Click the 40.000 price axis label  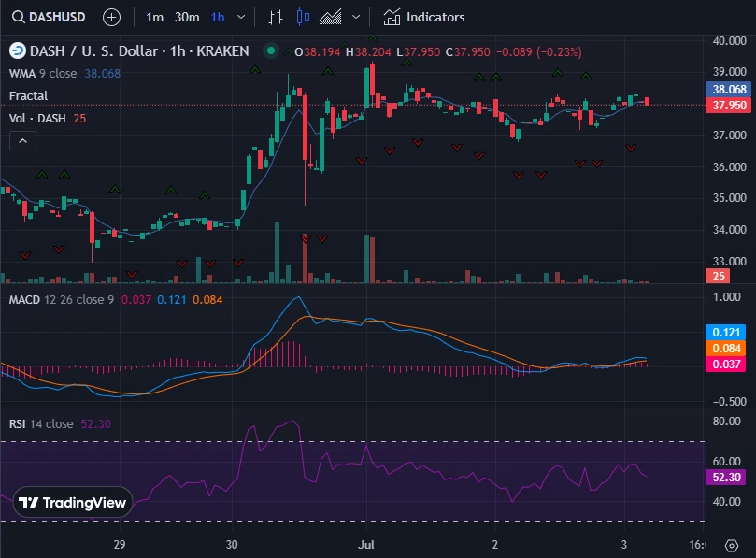point(730,41)
